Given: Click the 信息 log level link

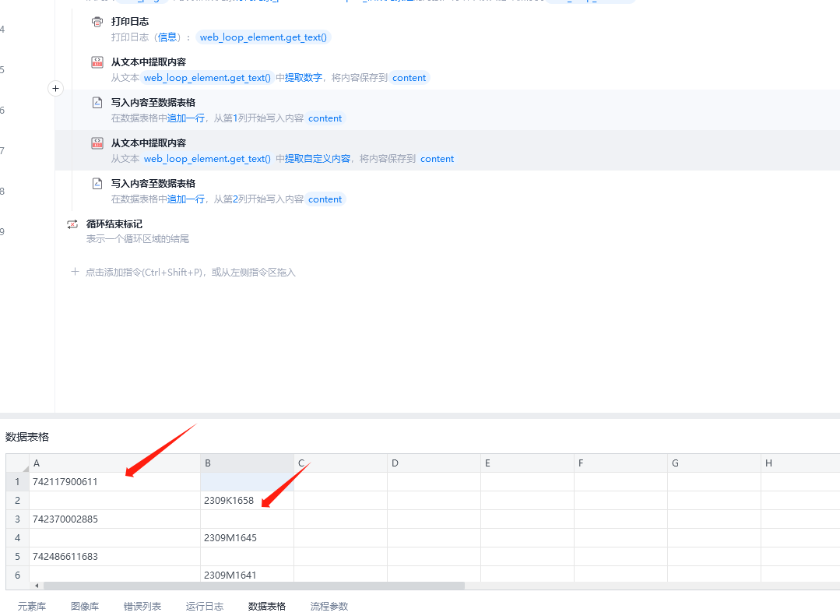Looking at the screenshot, I should 167,37.
